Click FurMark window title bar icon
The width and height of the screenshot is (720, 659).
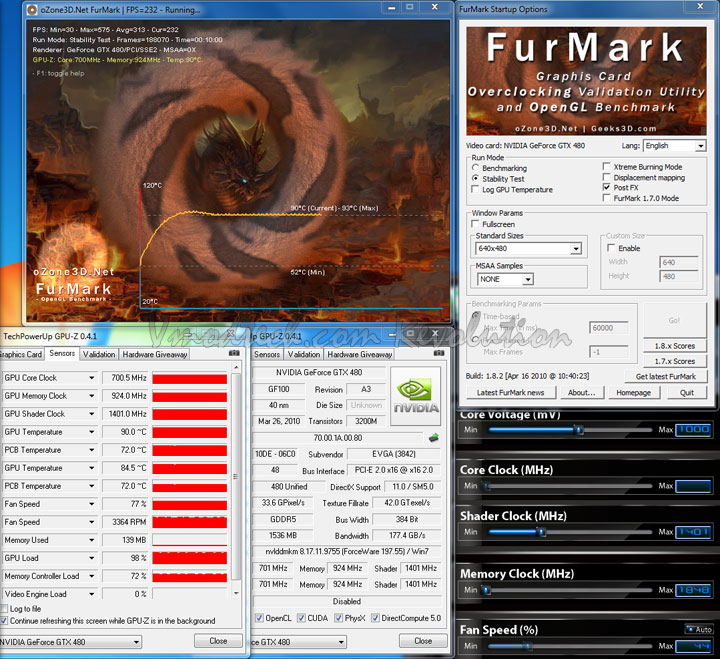[x=32, y=9]
